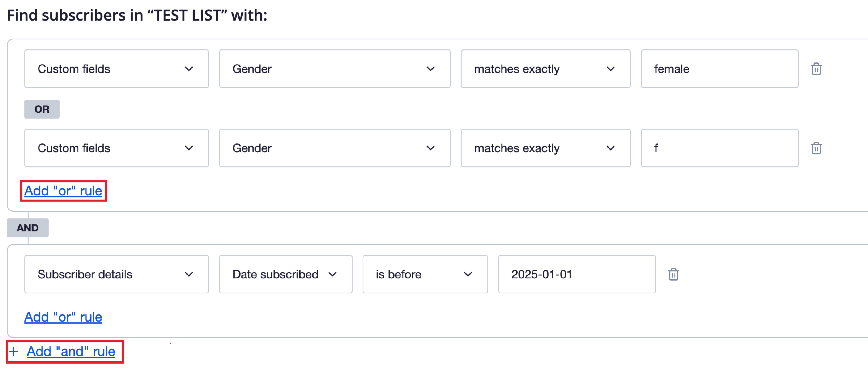Remove the Date subscribed rule
This screenshot has height=374, width=868.
coord(674,274)
